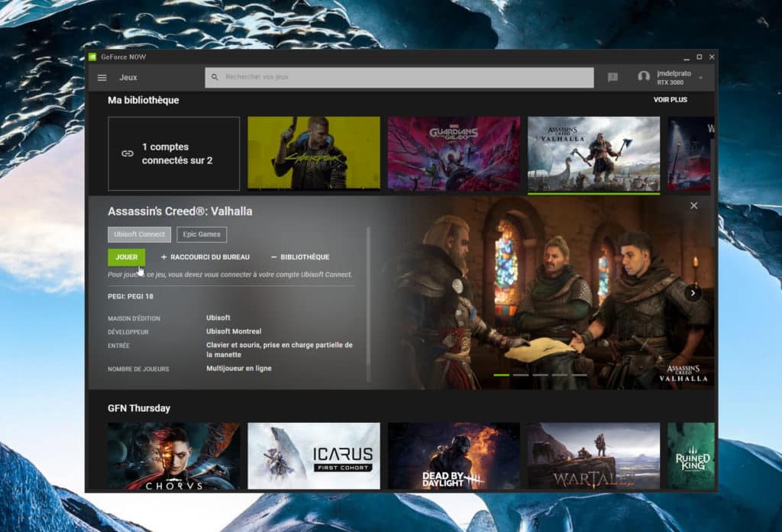This screenshot has height=532, width=782.
Task: Select the Assassin's Creed Valhalla library thumbnail
Action: (x=593, y=153)
